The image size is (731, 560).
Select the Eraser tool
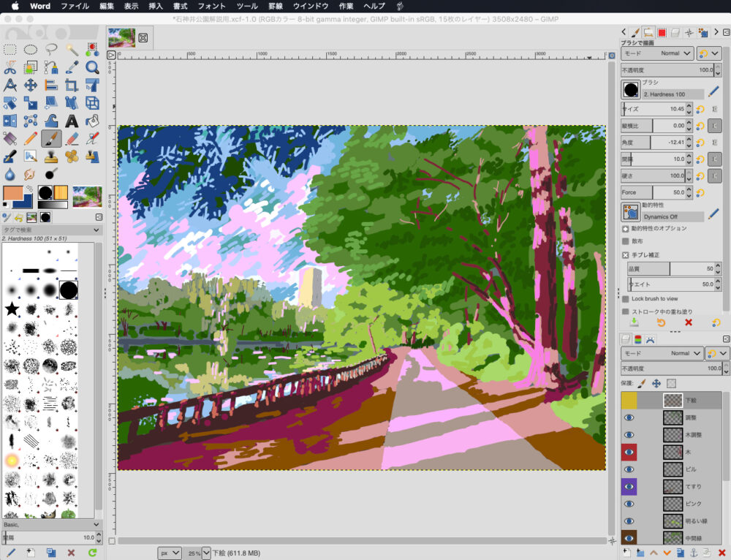click(x=72, y=138)
